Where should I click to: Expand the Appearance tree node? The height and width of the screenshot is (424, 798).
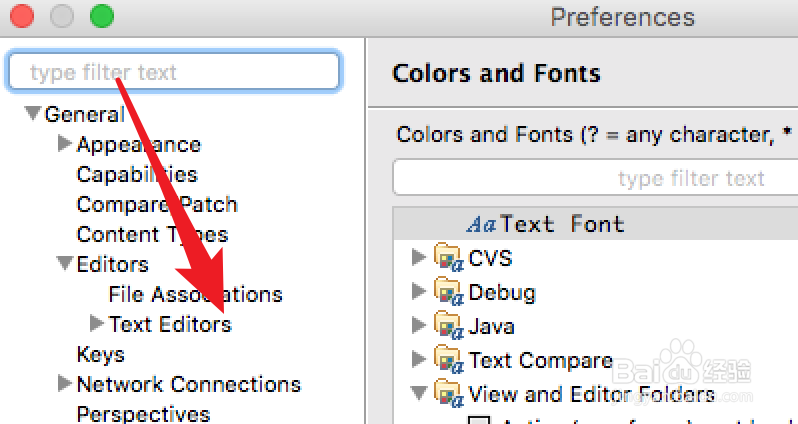pos(65,145)
